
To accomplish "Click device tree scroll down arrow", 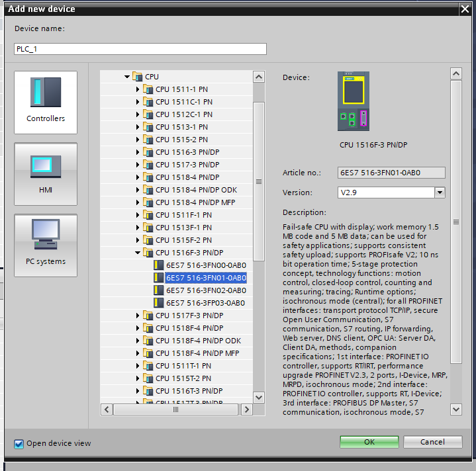I will 259,397.
